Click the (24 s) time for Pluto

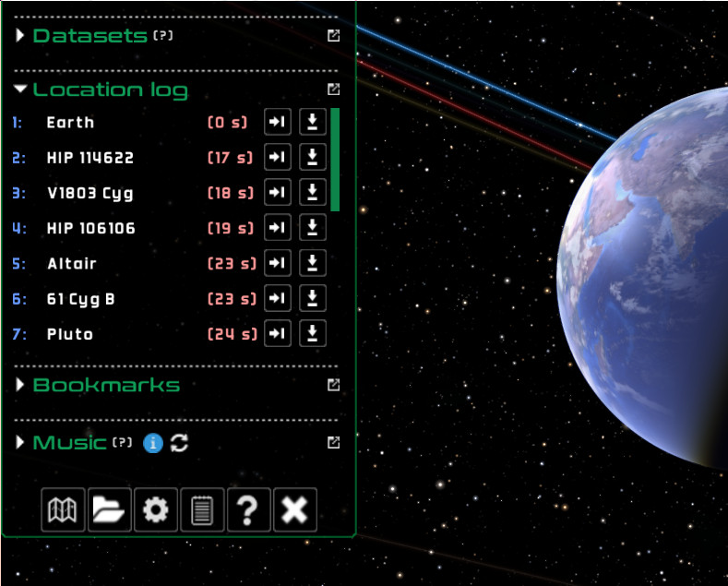pos(233,334)
